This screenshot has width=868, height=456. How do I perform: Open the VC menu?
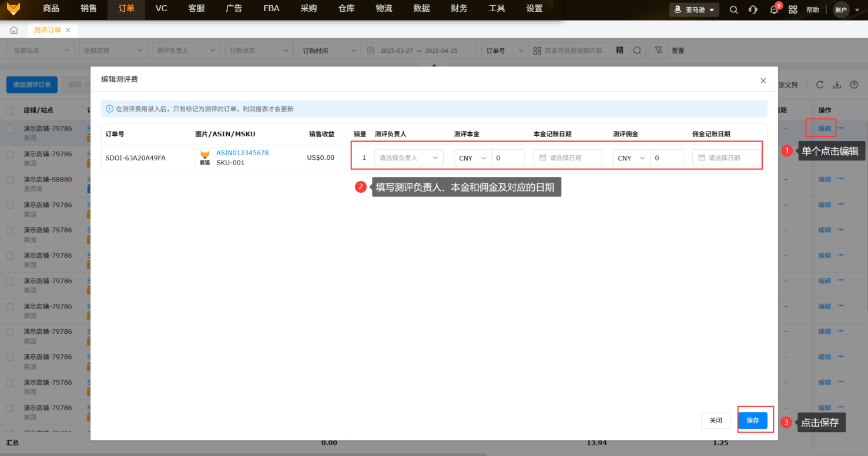pos(162,9)
